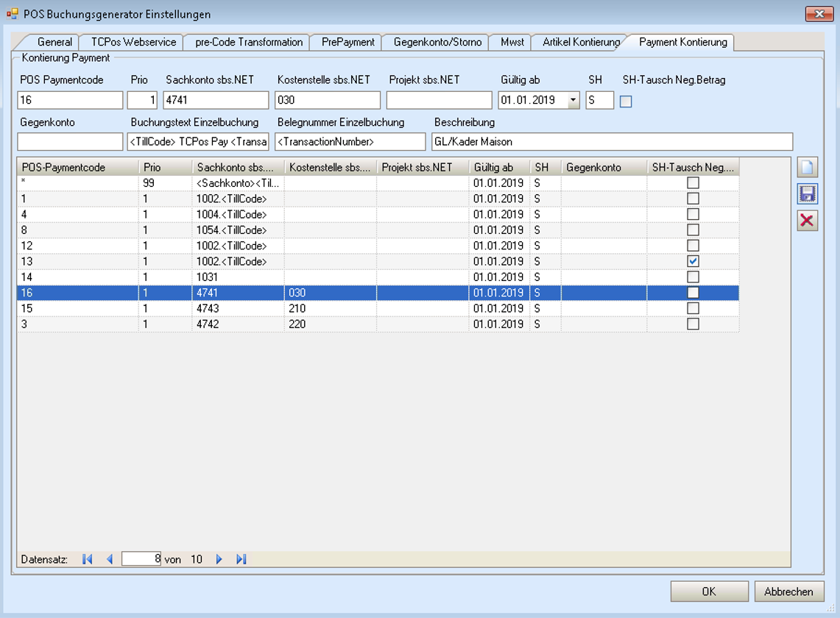Image resolution: width=840 pixels, height=618 pixels.
Task: Jump to first record in navigator
Action: (88, 559)
